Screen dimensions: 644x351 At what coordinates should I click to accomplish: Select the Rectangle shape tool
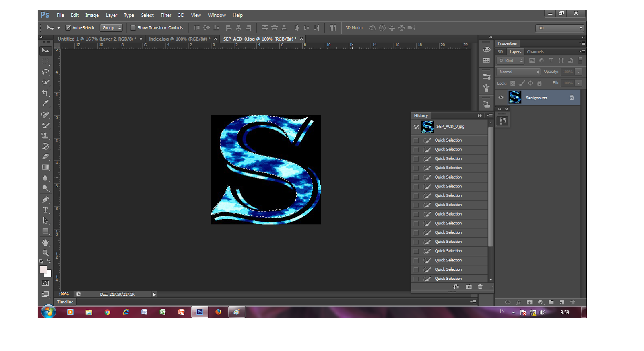pos(45,231)
